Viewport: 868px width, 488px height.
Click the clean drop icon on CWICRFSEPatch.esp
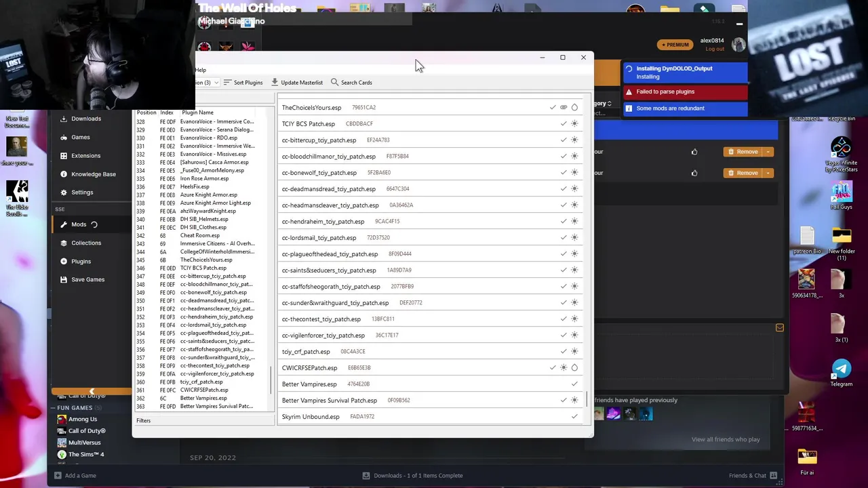click(574, 367)
